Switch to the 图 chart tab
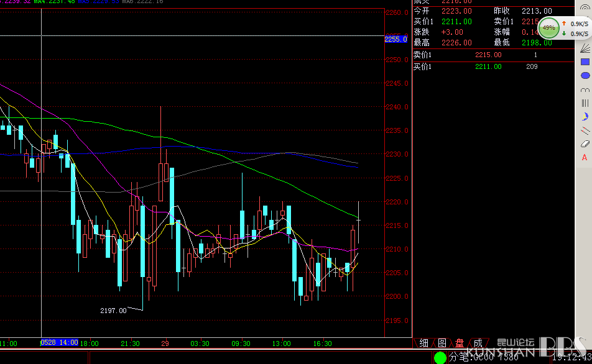Screen dimensions: 592x364 point(442,344)
